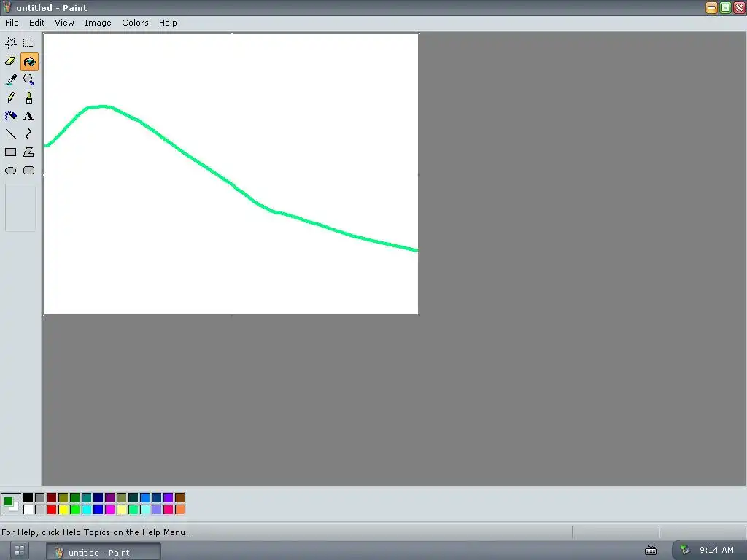Pick the magenta color swatch
Viewport: 747px width, 560px height.
(109, 510)
